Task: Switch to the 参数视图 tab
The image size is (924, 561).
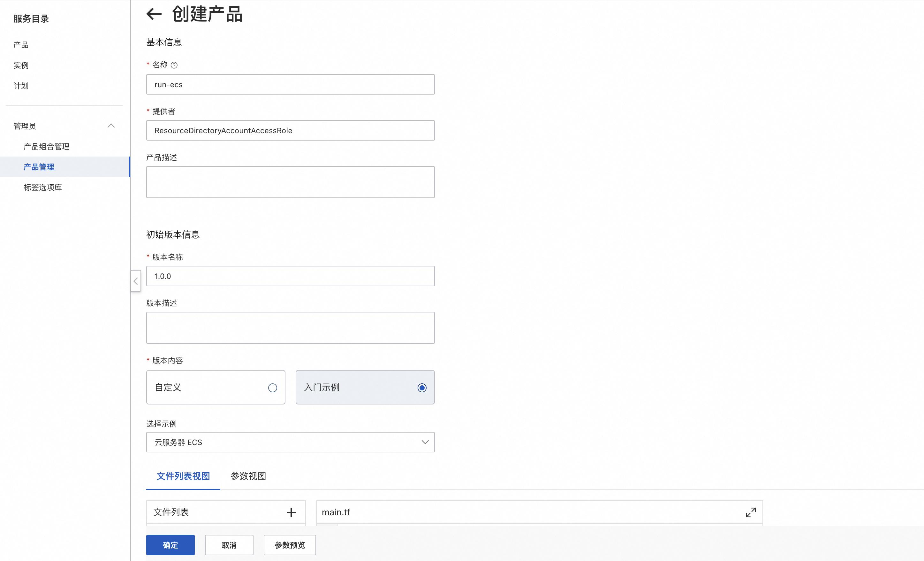Action: click(x=248, y=476)
